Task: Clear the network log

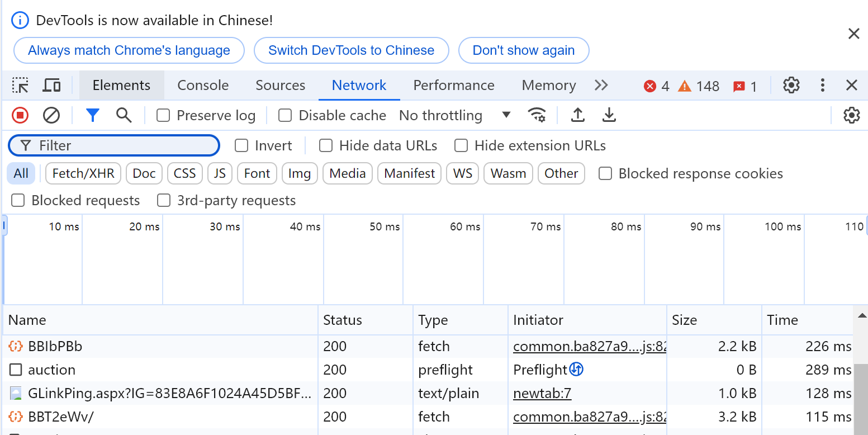Action: 51,116
